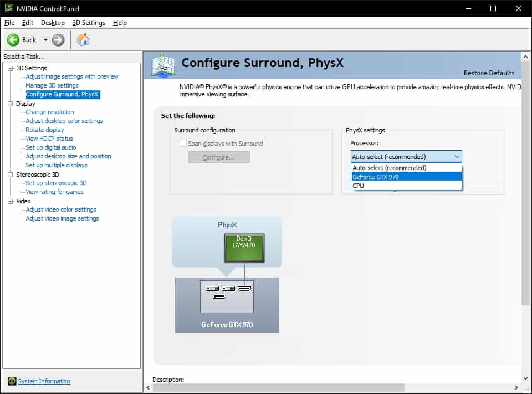Choose GeForce GTX 970 as PhysX processor
The width and height of the screenshot is (532, 394).
(x=406, y=176)
